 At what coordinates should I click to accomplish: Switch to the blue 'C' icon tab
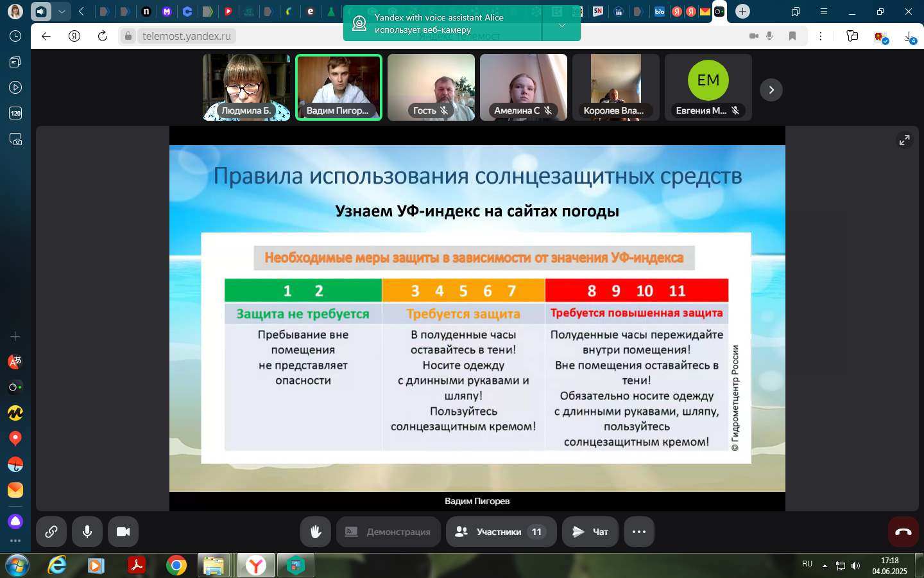click(187, 12)
